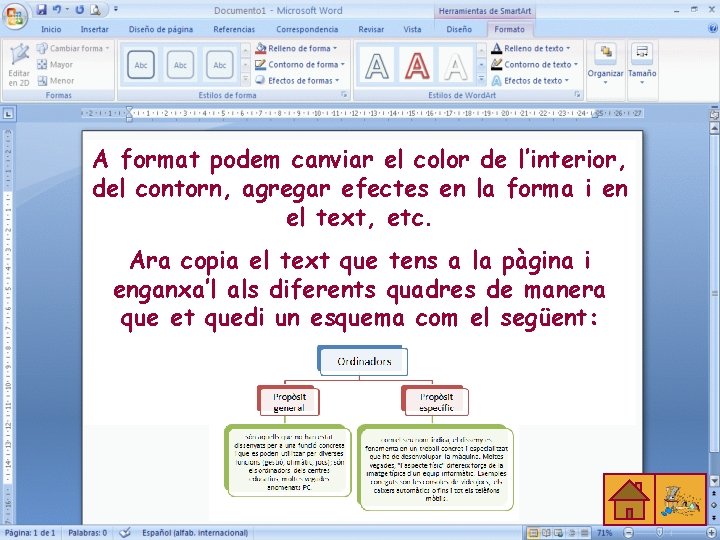Image resolution: width=720 pixels, height=540 pixels.
Task: Open Efectos de texto dropdown
Action: tap(530, 81)
